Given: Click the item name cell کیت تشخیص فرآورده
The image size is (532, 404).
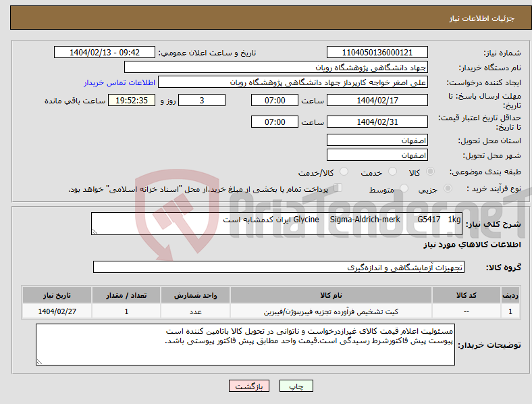Looking at the screenshot, I should coord(331,311).
